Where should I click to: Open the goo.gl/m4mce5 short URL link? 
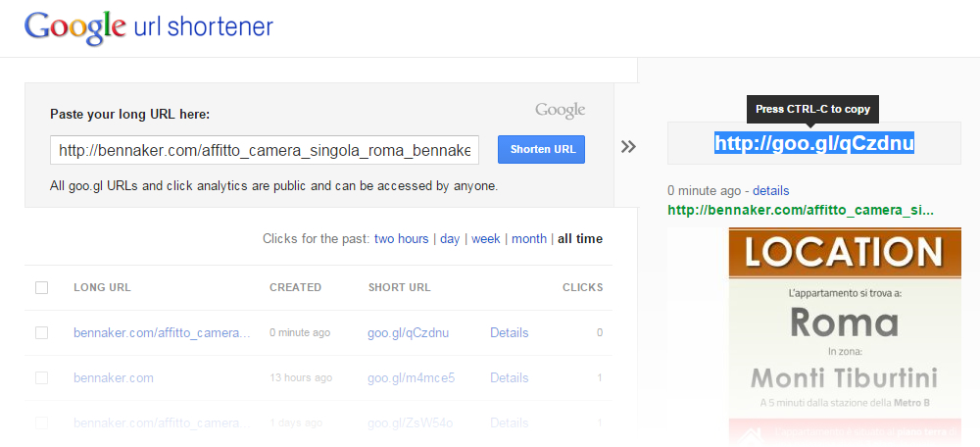(x=411, y=377)
